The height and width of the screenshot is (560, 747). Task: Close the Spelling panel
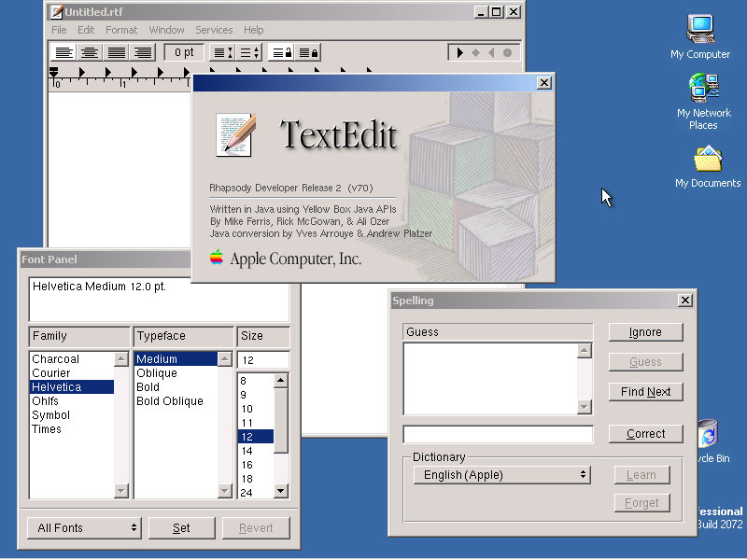[685, 300]
